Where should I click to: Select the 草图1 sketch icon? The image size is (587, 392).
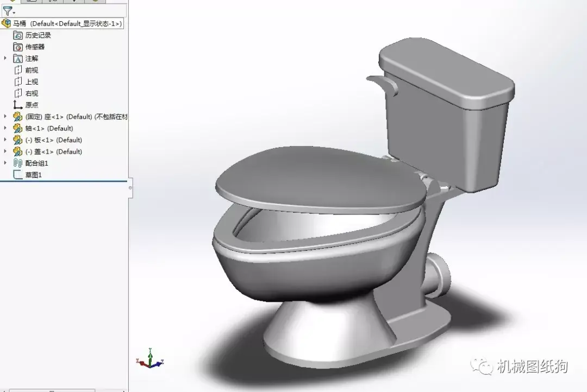click(17, 174)
